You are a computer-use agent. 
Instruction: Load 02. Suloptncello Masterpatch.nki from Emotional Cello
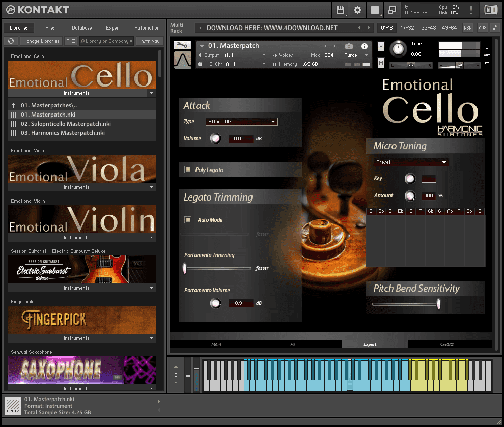click(x=66, y=124)
